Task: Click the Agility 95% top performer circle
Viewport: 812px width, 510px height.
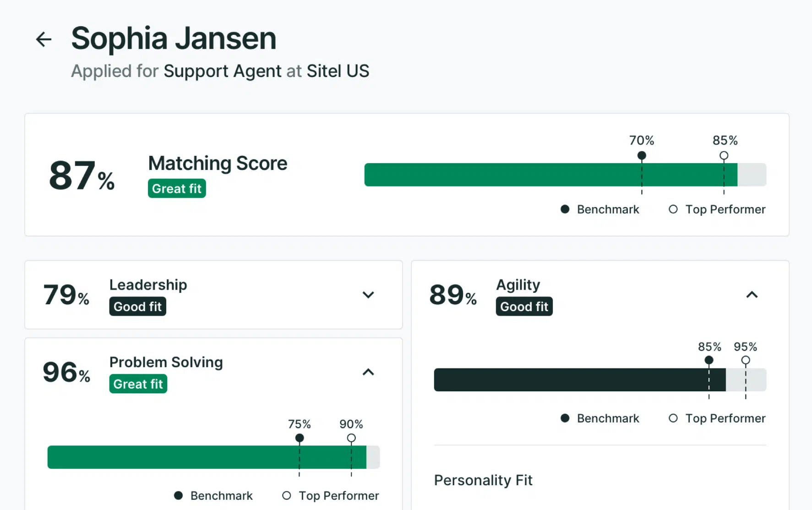Action: (x=746, y=360)
